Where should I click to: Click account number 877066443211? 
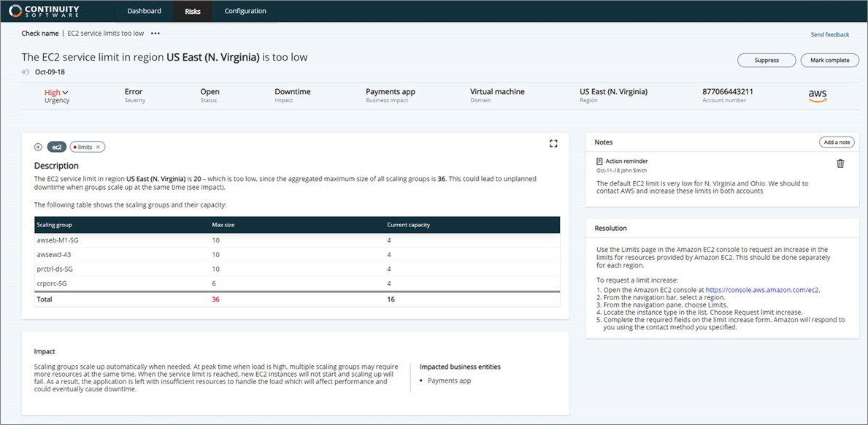(727, 91)
